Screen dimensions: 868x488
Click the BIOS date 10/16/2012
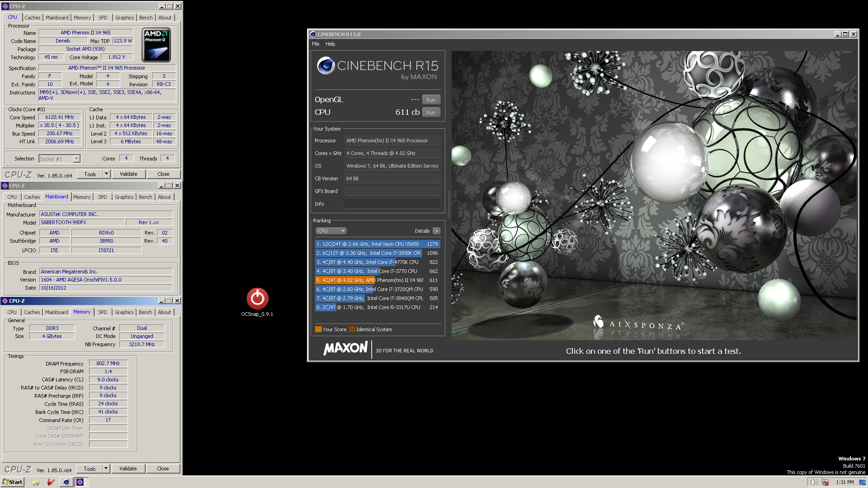106,288
